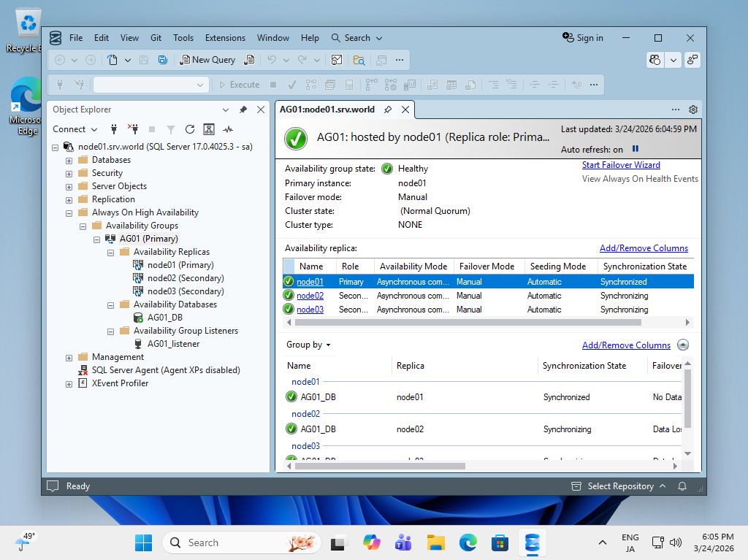Expand the Databases folder
Screen dimensions: 748x560
(x=69, y=161)
